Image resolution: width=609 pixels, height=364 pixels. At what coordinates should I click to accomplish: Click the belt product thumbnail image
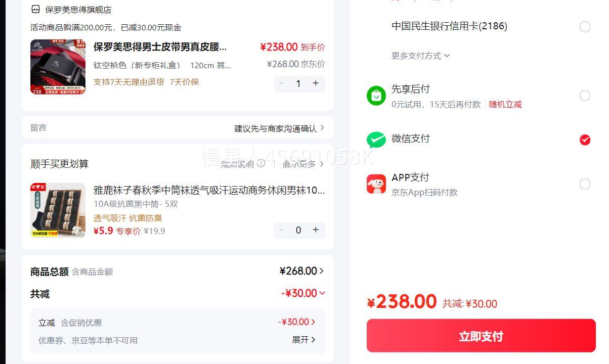click(58, 67)
